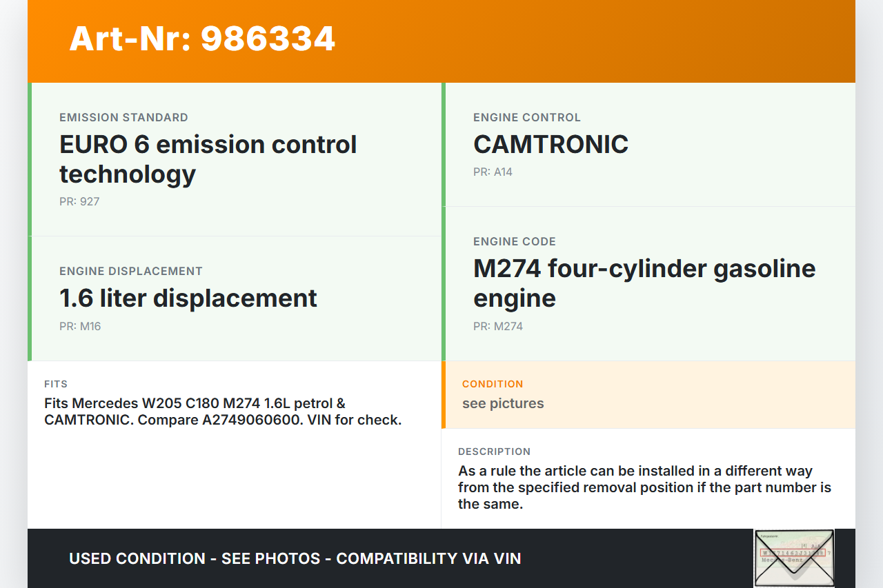
Task: Click the 'see pictures' condition text
Action: 503,404
